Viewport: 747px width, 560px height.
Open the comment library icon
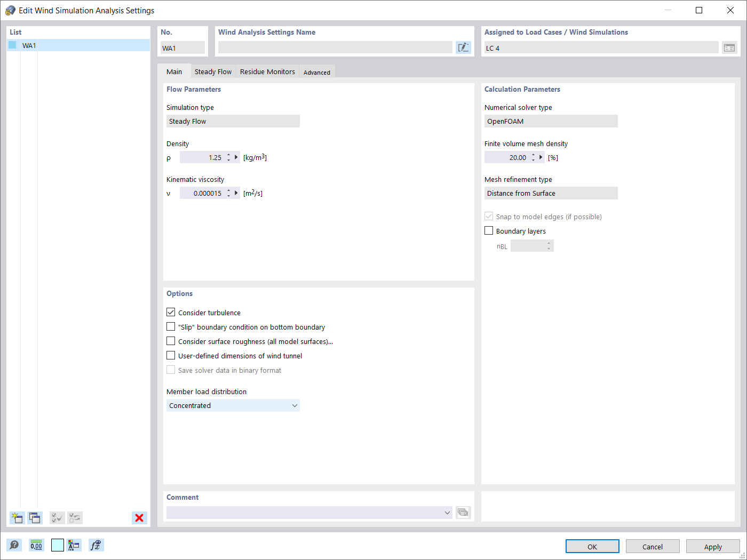tap(463, 513)
